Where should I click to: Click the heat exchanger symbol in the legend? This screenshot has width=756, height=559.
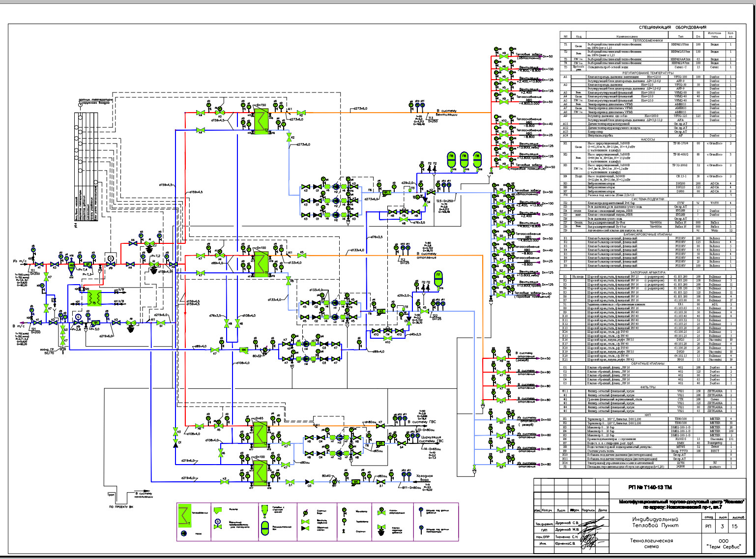(184, 515)
